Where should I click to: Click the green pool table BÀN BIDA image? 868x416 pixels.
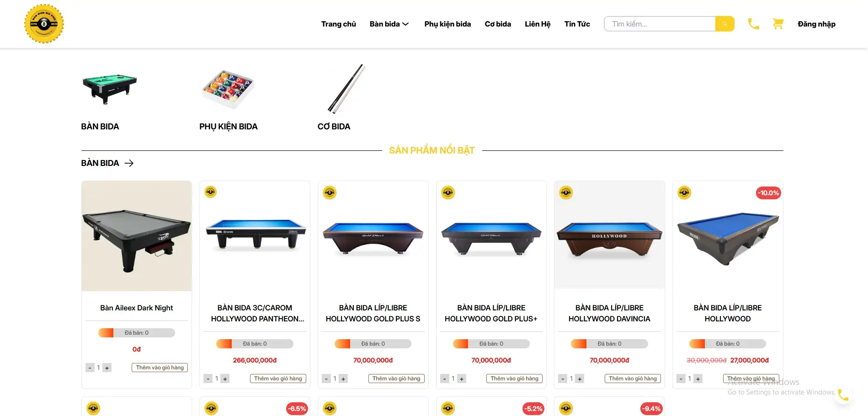coord(110,89)
